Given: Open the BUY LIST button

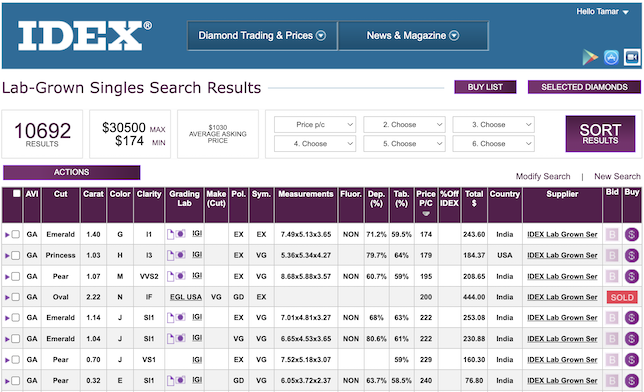Looking at the screenshot, I should click(x=485, y=87).
